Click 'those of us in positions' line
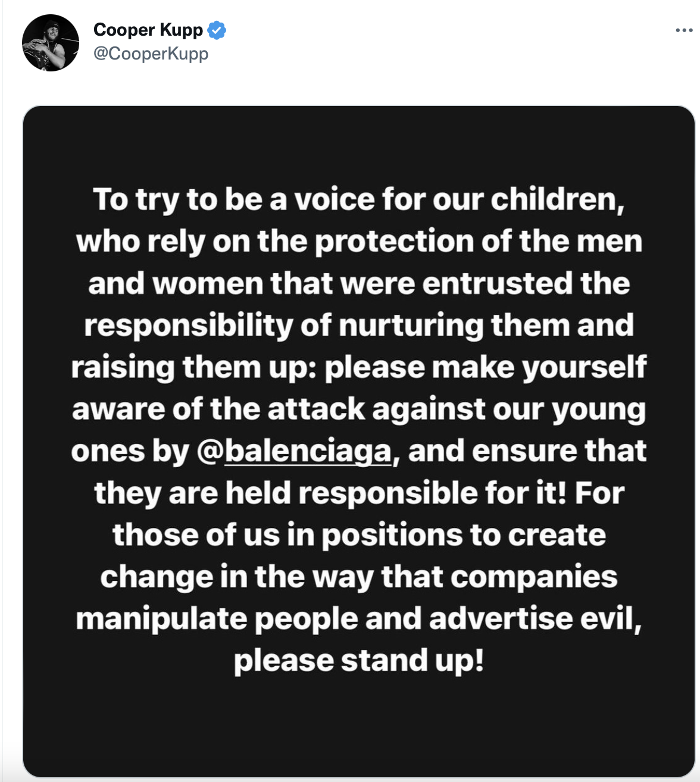Image resolution: width=700 pixels, height=782 pixels. pyautogui.click(x=358, y=535)
